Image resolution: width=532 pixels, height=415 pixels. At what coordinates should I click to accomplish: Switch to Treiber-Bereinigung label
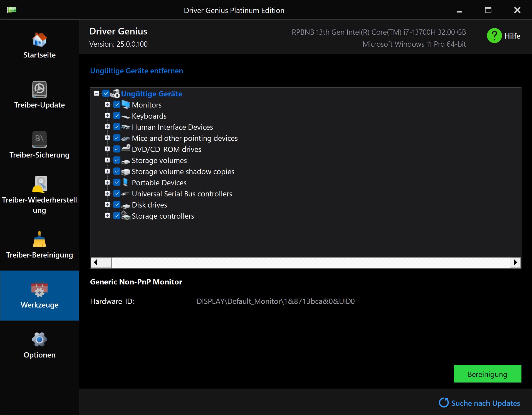[39, 255]
